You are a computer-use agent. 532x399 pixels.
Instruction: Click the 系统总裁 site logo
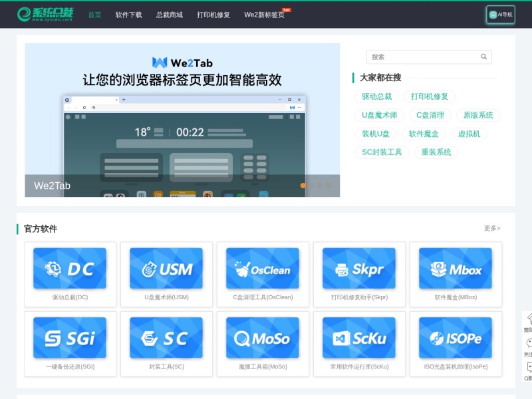(x=45, y=15)
